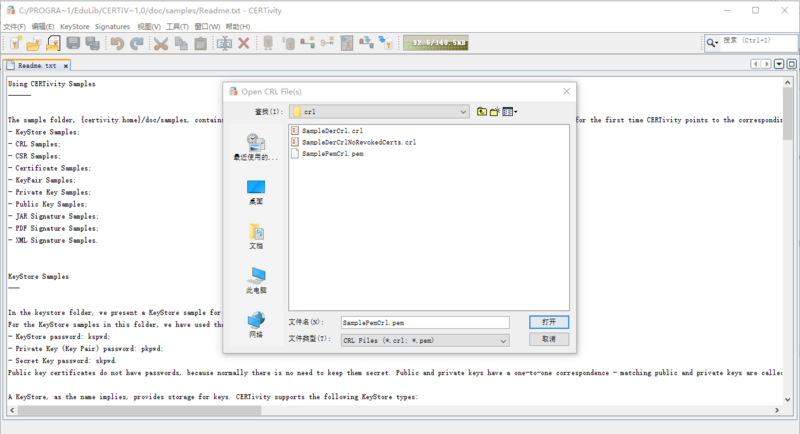
Task: Open the 帮助(H) menu
Action: click(x=238, y=27)
